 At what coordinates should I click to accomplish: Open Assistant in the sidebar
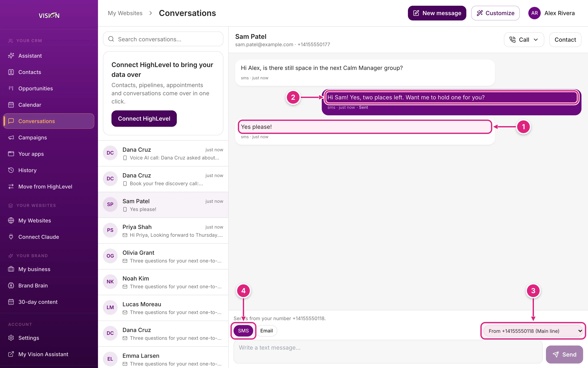point(49,56)
